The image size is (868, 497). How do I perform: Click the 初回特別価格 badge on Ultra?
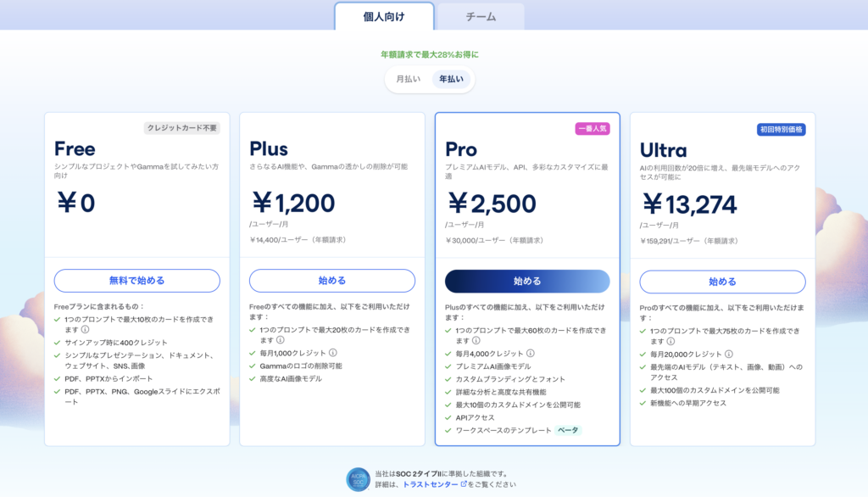781,129
